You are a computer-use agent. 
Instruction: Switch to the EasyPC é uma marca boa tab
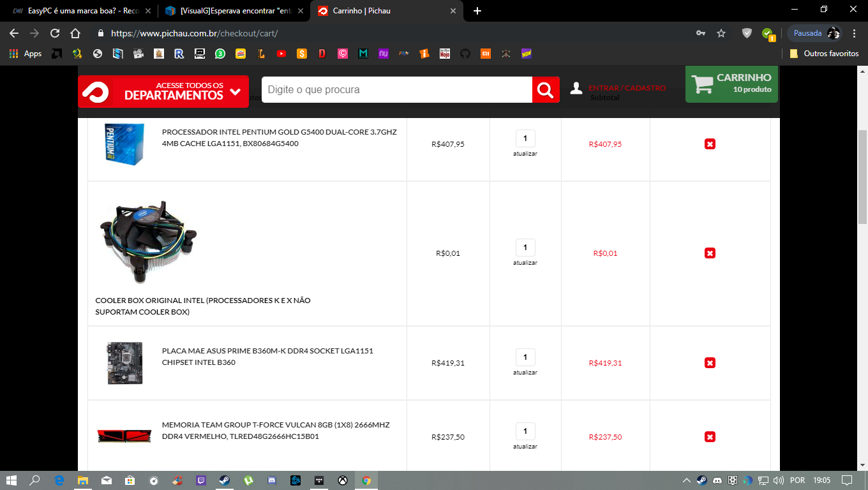coord(82,11)
